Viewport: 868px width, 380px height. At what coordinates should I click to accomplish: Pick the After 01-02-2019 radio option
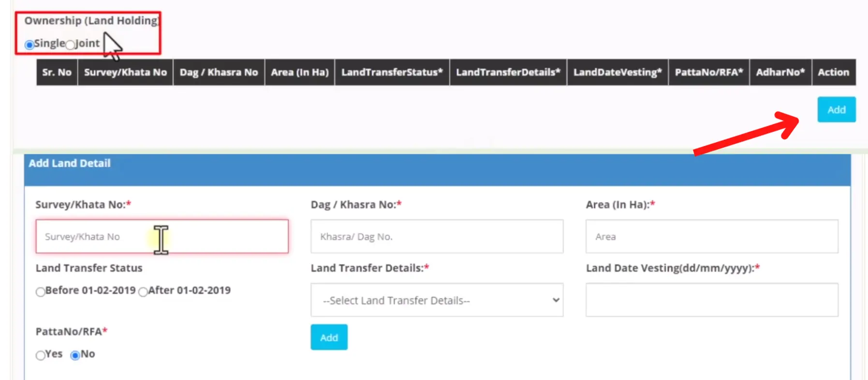coord(143,291)
